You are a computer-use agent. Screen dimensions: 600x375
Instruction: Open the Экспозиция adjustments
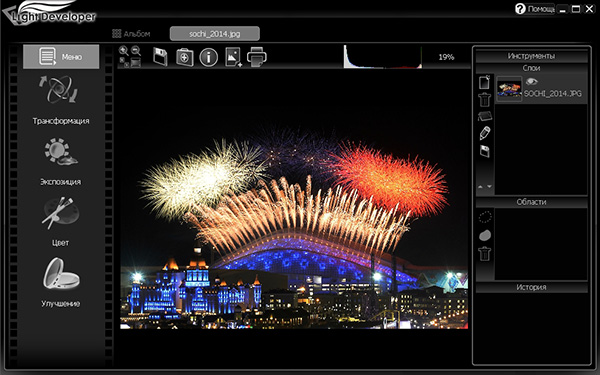pyautogui.click(x=60, y=161)
